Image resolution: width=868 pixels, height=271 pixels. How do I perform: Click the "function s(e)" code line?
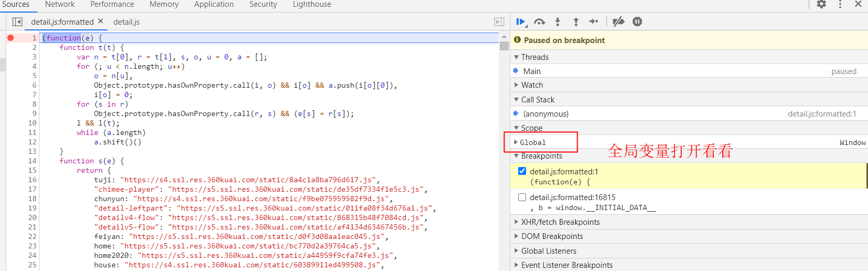click(x=92, y=161)
